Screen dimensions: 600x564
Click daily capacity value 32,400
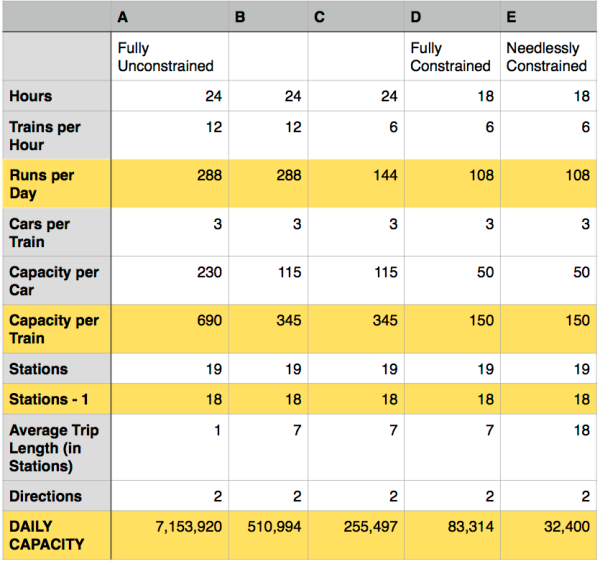567,527
